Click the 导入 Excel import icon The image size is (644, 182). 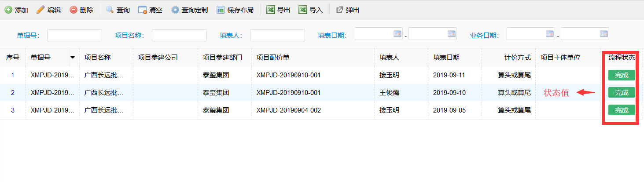(303, 10)
